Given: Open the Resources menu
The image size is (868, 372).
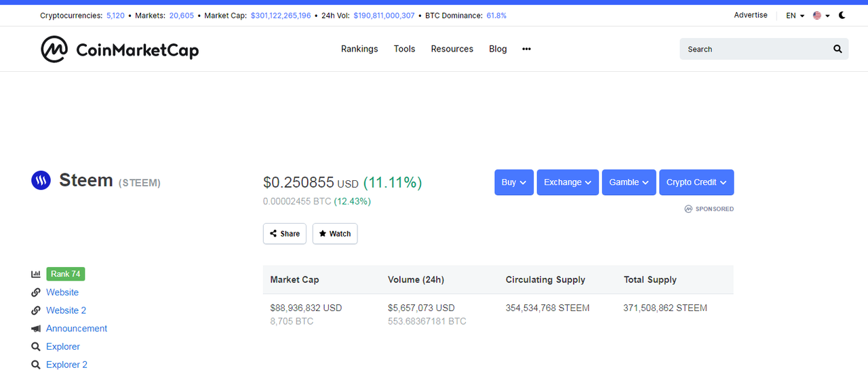Looking at the screenshot, I should tap(452, 49).
